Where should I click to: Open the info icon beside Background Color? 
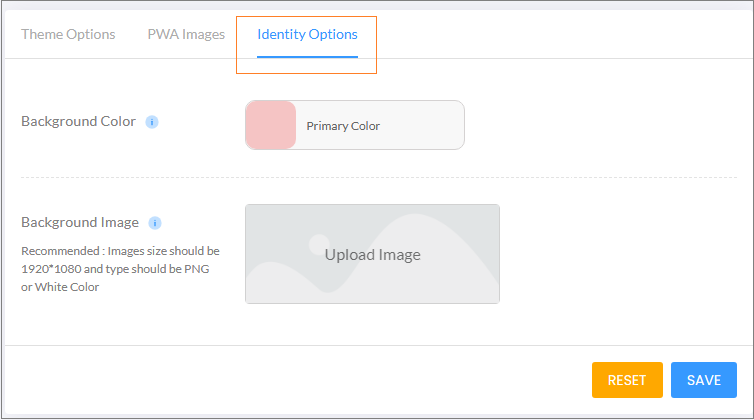[x=152, y=122]
